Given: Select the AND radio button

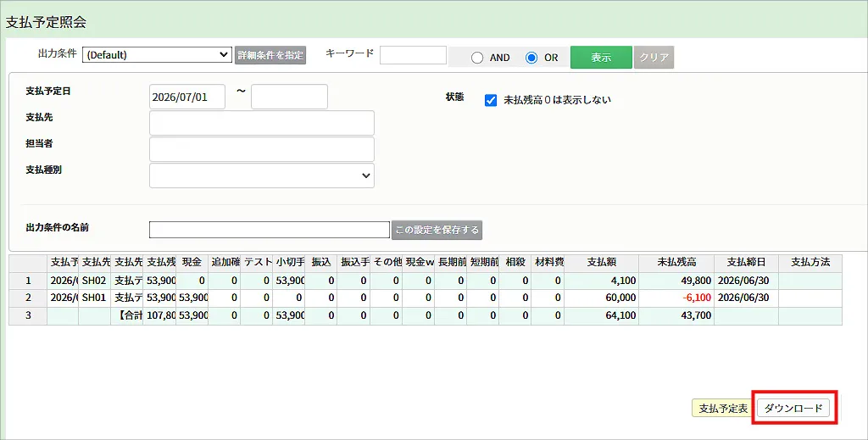Looking at the screenshot, I should 477,58.
